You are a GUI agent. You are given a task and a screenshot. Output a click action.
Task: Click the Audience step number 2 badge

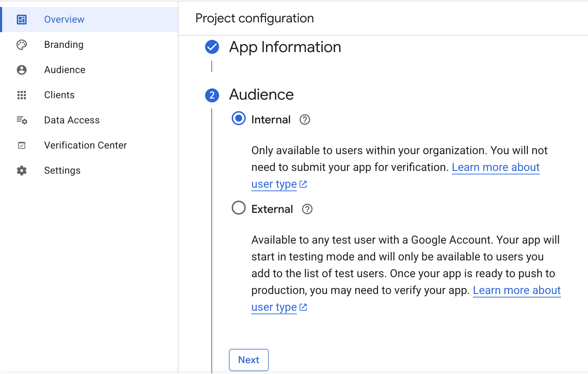(212, 95)
